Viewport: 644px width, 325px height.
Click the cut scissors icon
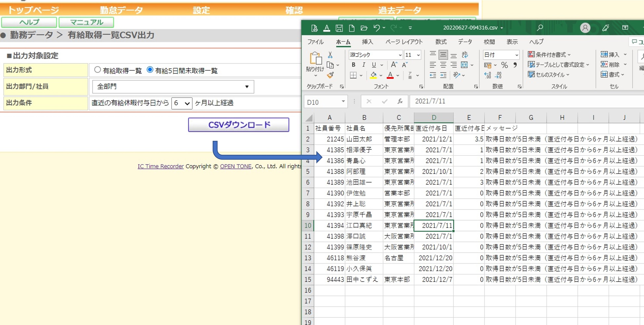330,55
